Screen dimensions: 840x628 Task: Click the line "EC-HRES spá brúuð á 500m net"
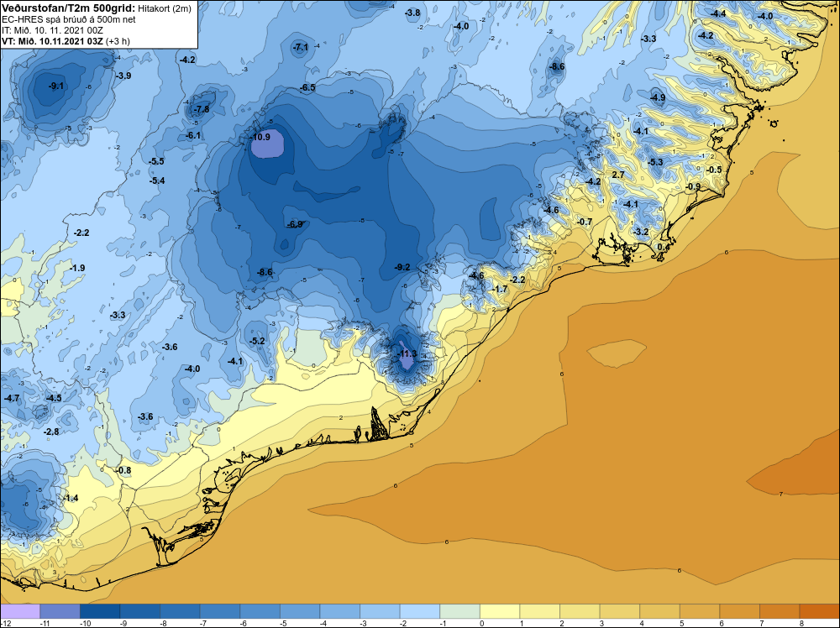click(69, 19)
